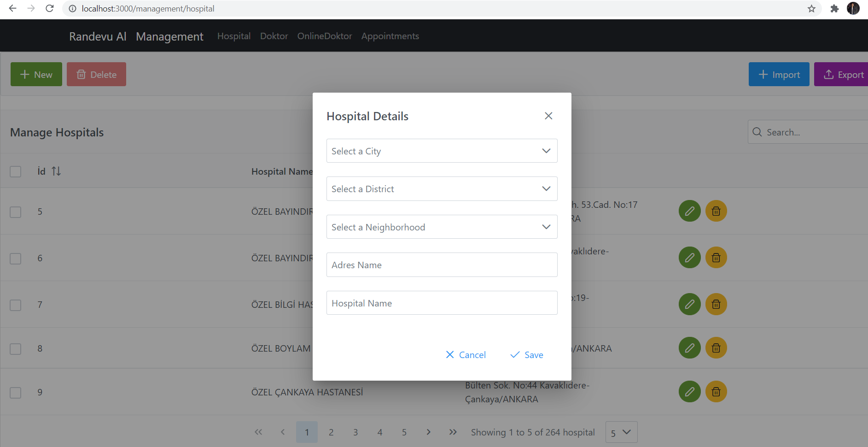The image size is (868, 447).
Task: Open the Select a City dropdown
Action: pos(441,151)
